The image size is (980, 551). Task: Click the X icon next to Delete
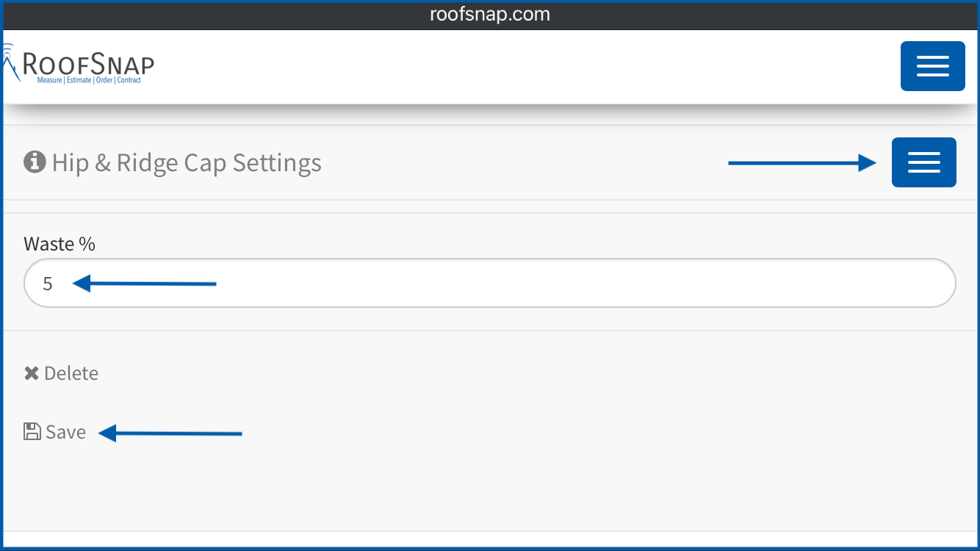(x=32, y=373)
